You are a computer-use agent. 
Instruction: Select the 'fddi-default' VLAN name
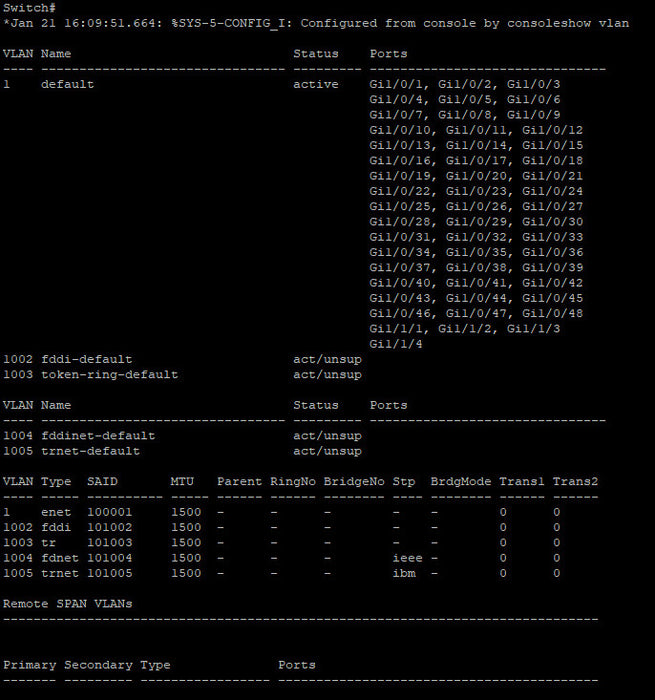87,359
